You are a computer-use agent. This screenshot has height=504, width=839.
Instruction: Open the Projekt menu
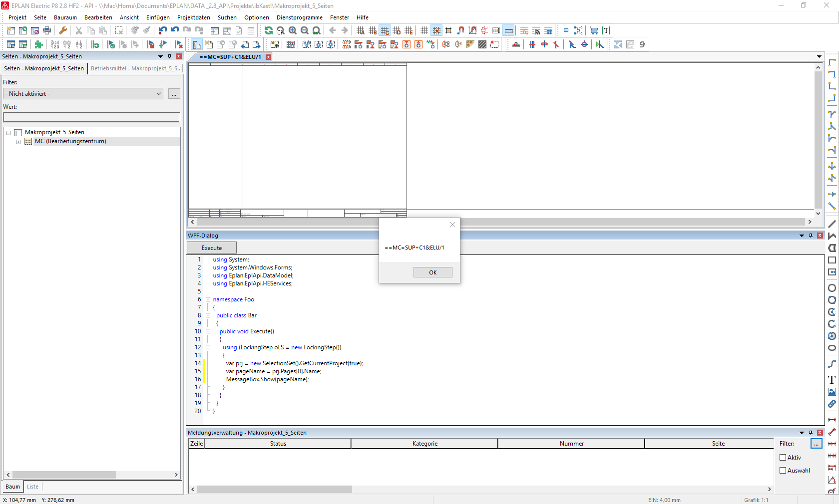coord(17,17)
